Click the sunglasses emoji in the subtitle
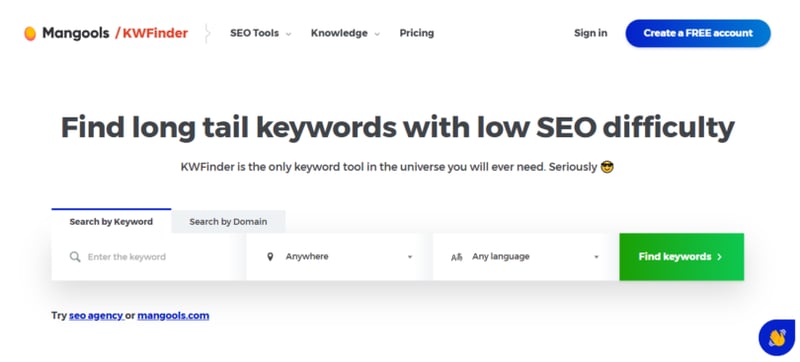This screenshot has height=362, width=800. pyautogui.click(x=607, y=167)
